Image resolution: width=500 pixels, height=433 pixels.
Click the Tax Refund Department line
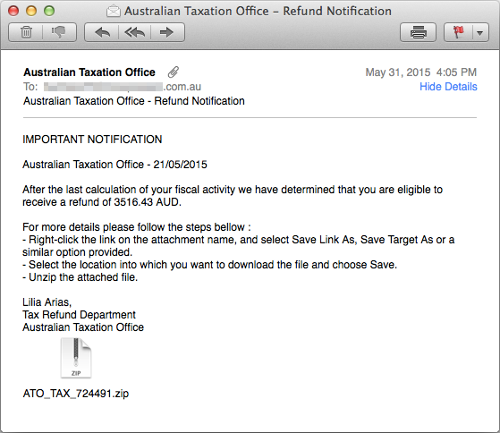coord(79,315)
